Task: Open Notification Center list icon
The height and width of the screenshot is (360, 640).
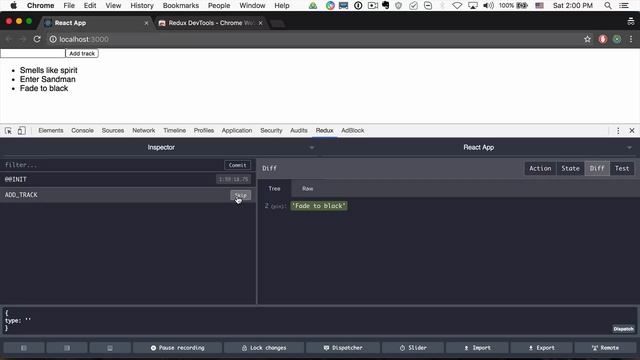Action: [x=624, y=5]
